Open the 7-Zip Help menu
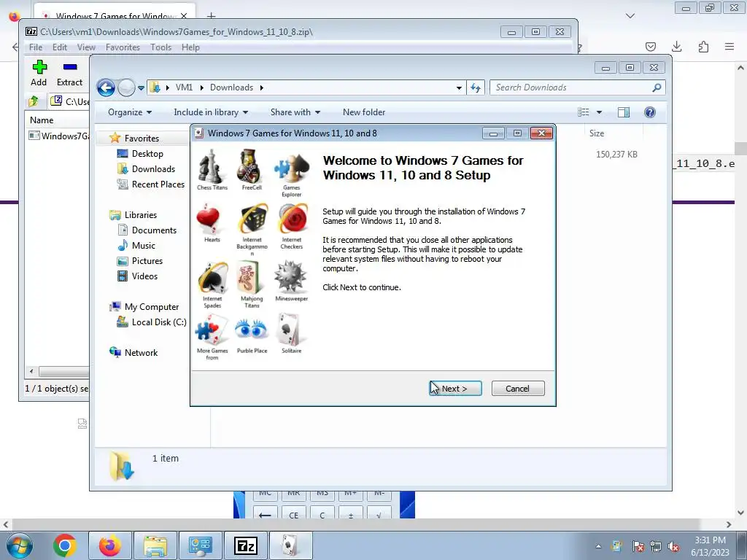 coord(190,47)
